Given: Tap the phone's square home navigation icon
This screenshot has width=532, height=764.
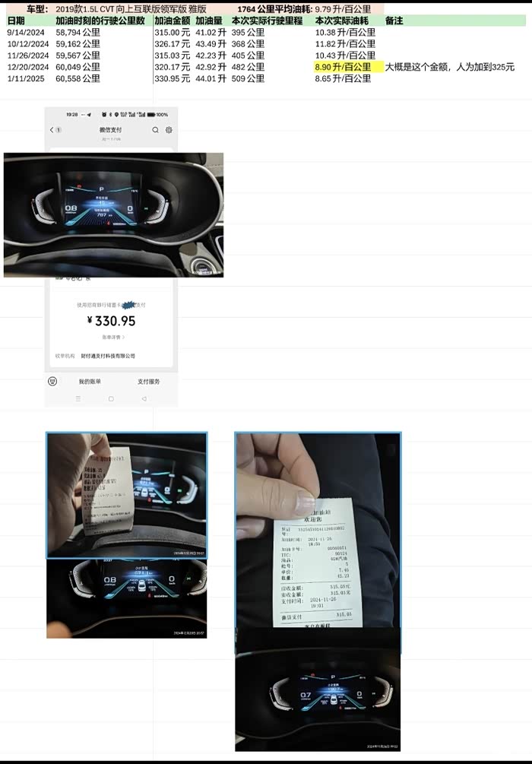Looking at the screenshot, I should (111, 398).
